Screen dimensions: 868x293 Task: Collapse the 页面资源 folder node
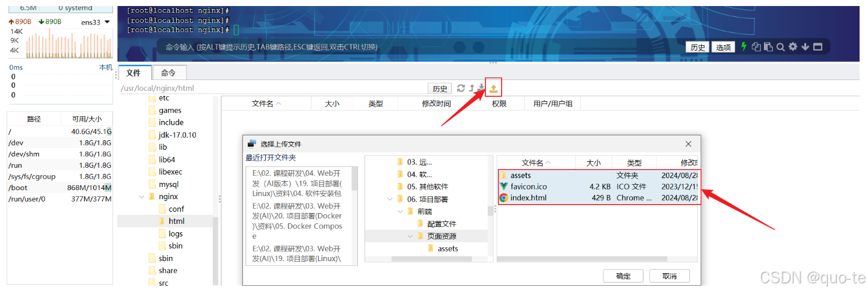click(x=410, y=236)
